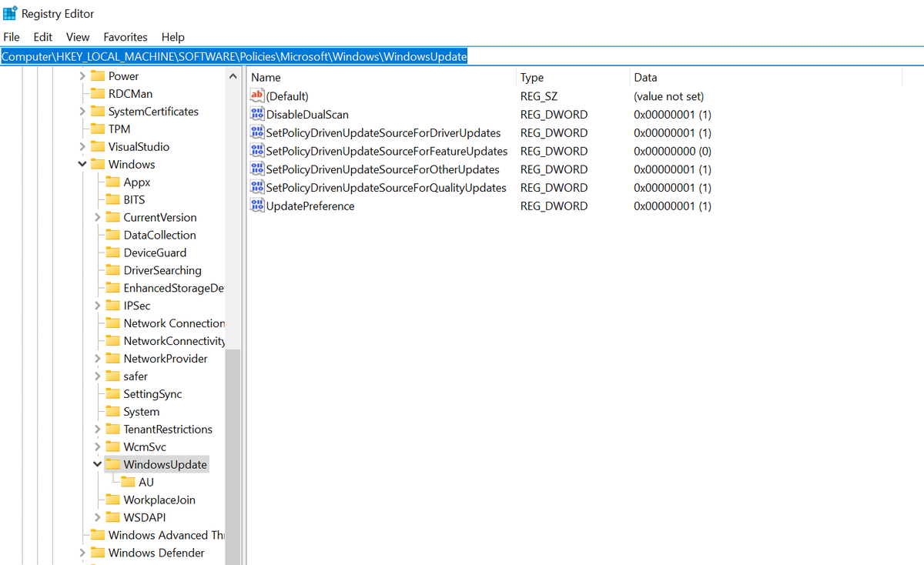Click the DWORD icon of SetPolicyDrivenUpdateSourceForFeatureUpdates

coord(257,152)
